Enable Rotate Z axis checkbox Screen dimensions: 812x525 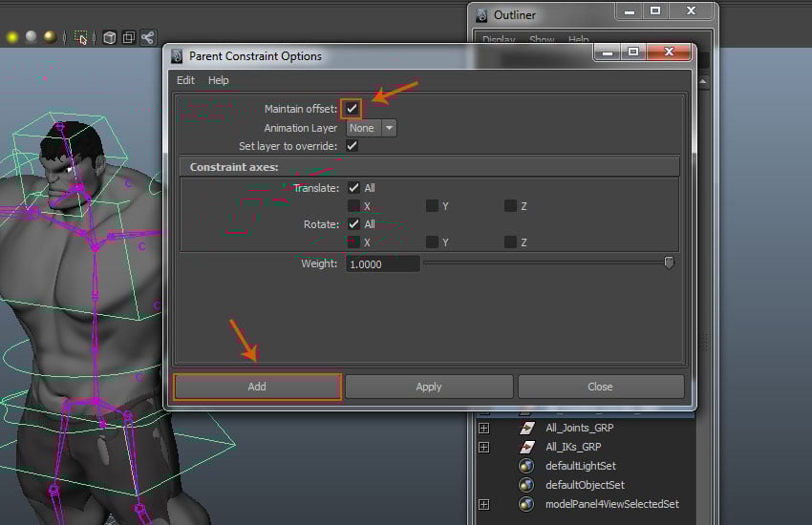pos(510,242)
